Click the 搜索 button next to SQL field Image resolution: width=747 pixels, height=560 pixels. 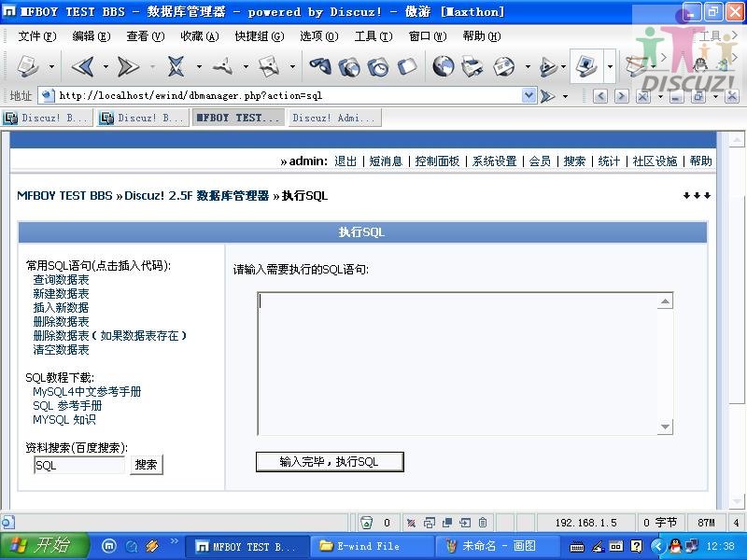(147, 464)
